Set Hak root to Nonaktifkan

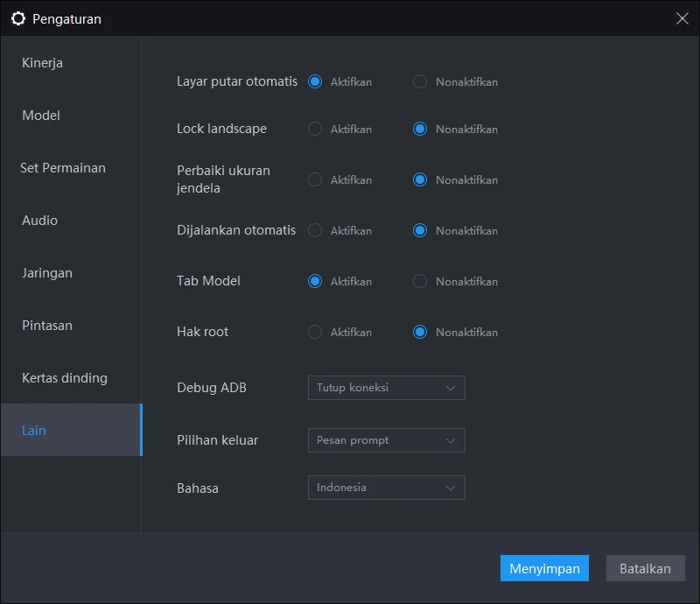pyautogui.click(x=420, y=332)
